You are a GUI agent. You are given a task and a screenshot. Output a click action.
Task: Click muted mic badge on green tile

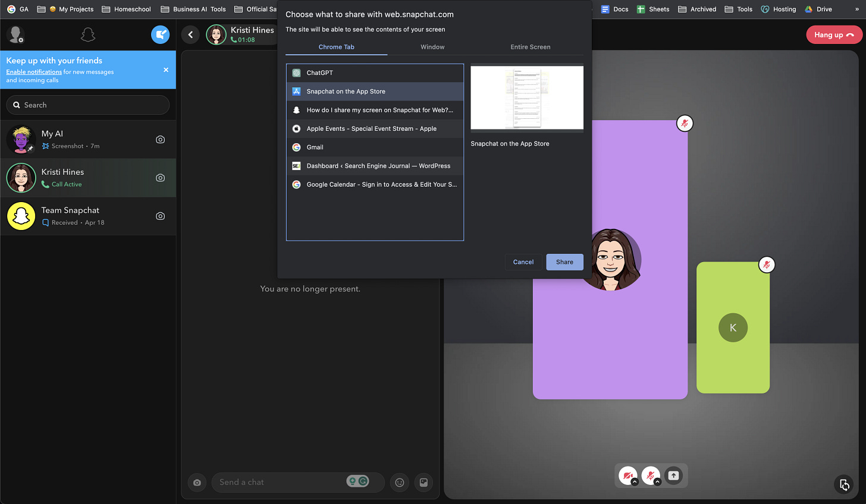click(x=767, y=264)
